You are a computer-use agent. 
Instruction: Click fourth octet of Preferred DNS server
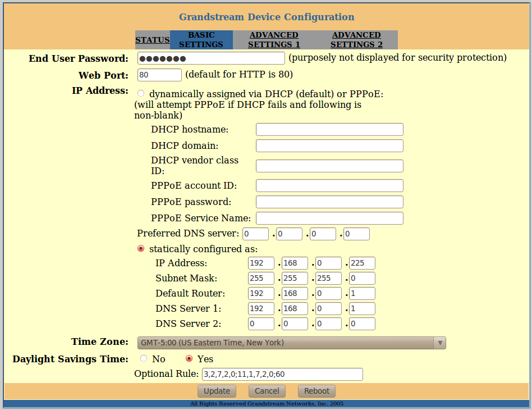tap(356, 234)
